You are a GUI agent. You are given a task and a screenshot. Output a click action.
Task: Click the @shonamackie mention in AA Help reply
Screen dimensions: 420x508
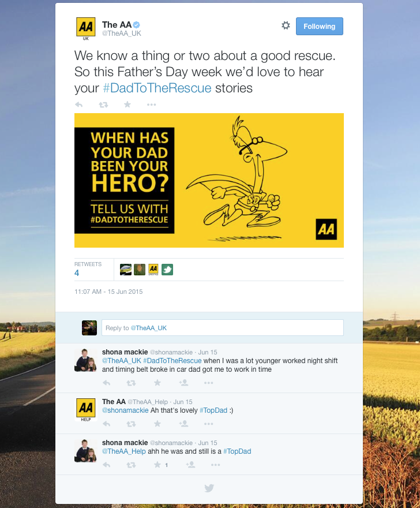(125, 410)
